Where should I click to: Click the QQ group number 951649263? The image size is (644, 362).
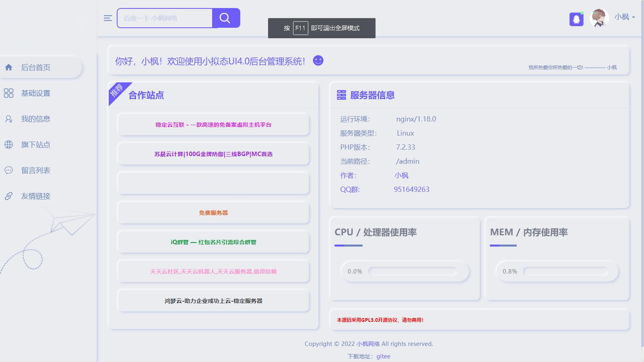[411, 189]
